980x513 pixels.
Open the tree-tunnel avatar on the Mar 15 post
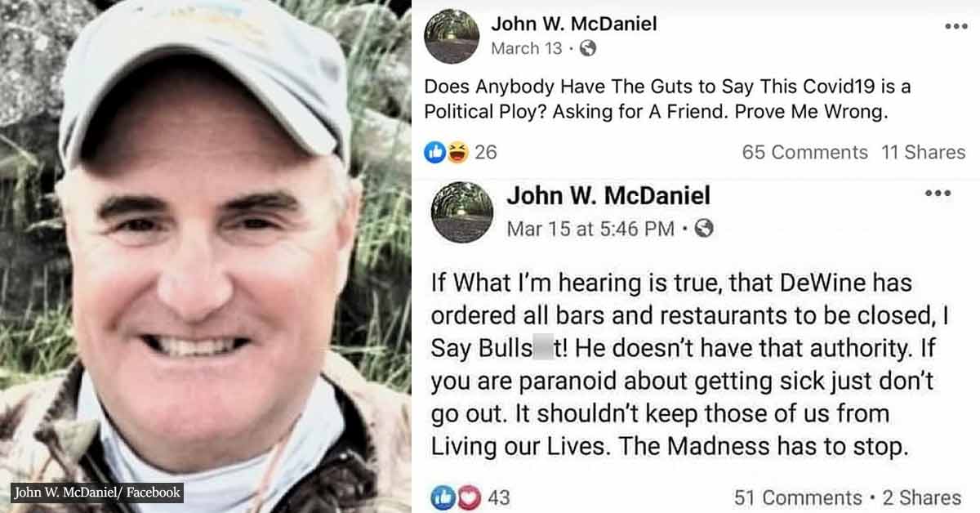click(x=462, y=212)
